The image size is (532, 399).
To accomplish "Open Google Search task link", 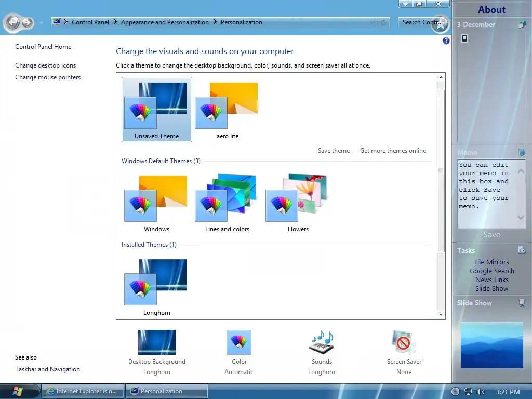I will (x=491, y=271).
